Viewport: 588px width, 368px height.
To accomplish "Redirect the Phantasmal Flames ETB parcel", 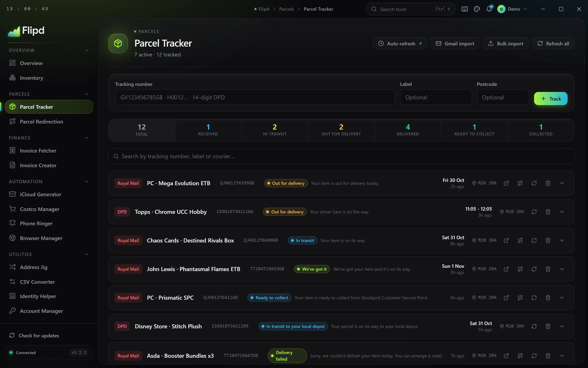I will [520, 269].
